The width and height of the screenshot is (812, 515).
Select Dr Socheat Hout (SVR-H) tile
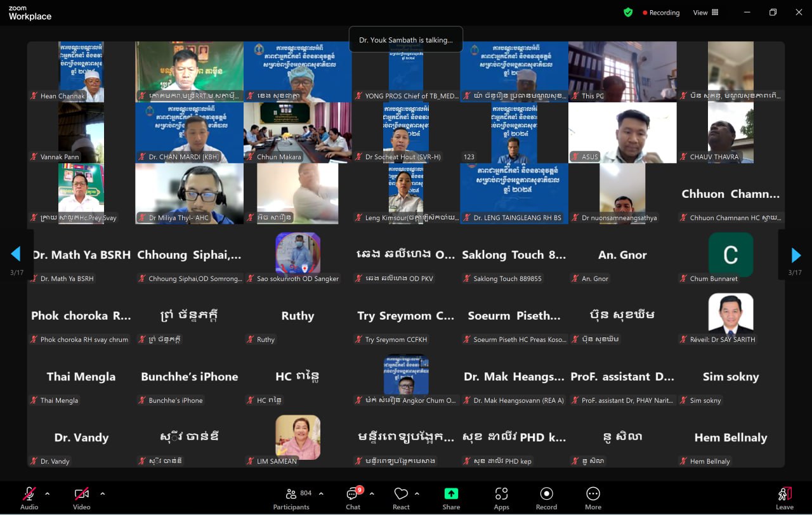tap(406, 133)
